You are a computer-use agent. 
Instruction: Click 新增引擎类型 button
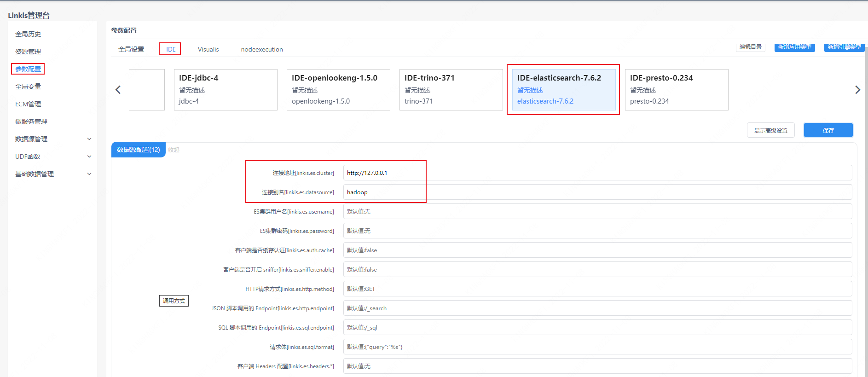point(844,47)
